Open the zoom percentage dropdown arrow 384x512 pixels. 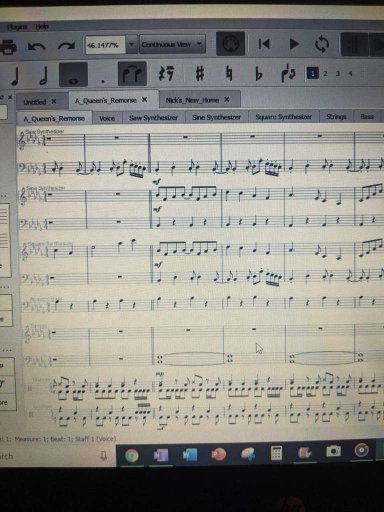point(132,44)
